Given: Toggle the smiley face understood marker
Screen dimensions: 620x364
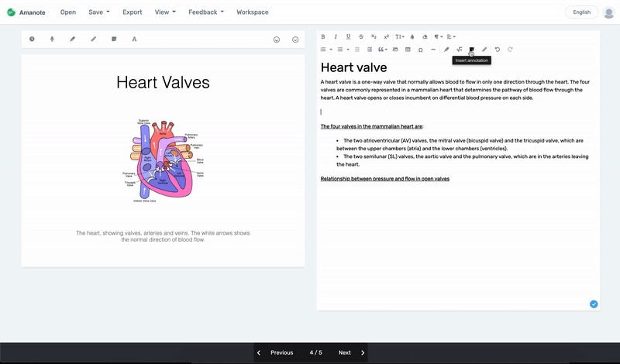Looking at the screenshot, I should point(277,39).
